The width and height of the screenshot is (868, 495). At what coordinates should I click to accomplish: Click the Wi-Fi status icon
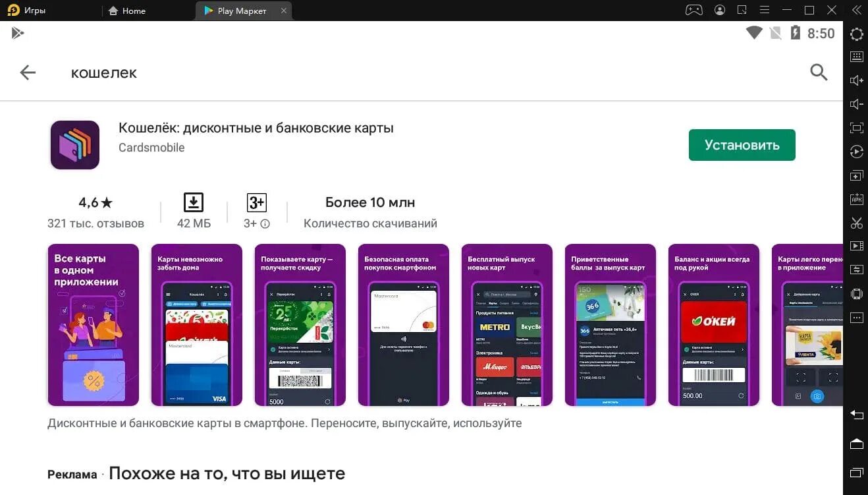click(754, 32)
